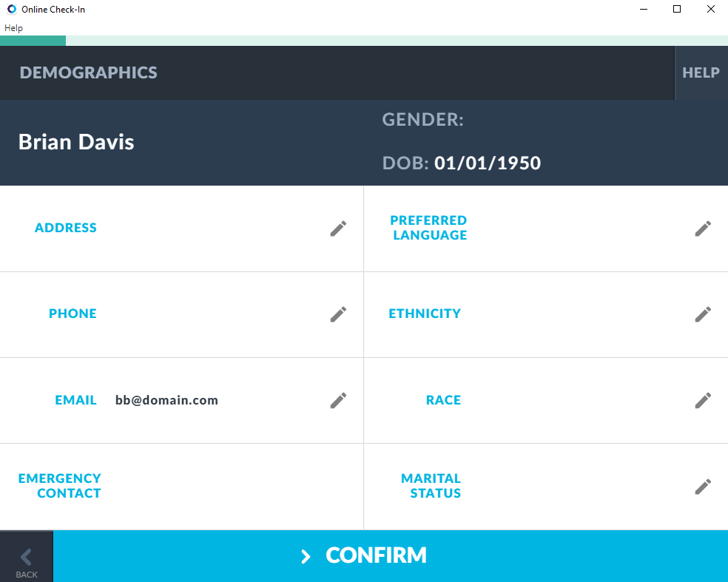Click the Demographics header title
This screenshot has width=728, height=582.
click(x=88, y=72)
